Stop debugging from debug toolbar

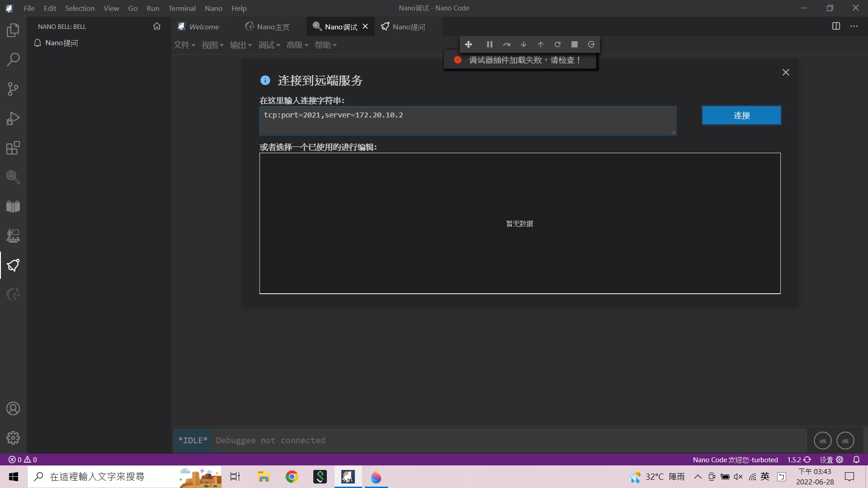point(575,44)
